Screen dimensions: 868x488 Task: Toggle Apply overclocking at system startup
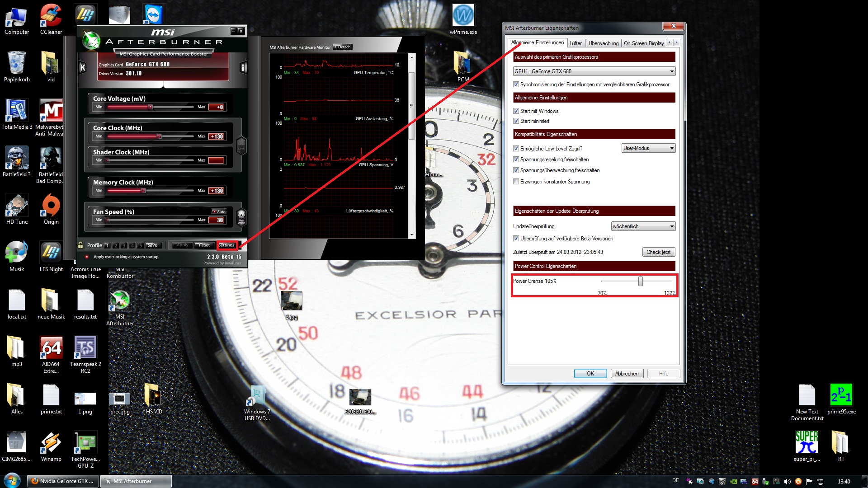(x=87, y=257)
